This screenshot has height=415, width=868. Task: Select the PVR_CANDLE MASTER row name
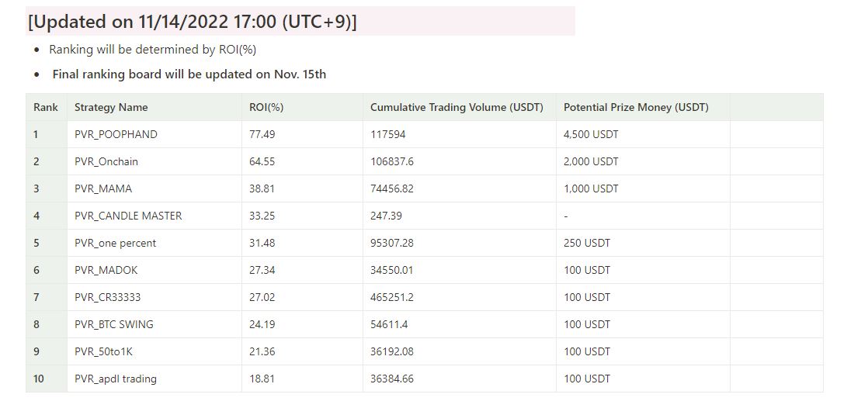[128, 216]
